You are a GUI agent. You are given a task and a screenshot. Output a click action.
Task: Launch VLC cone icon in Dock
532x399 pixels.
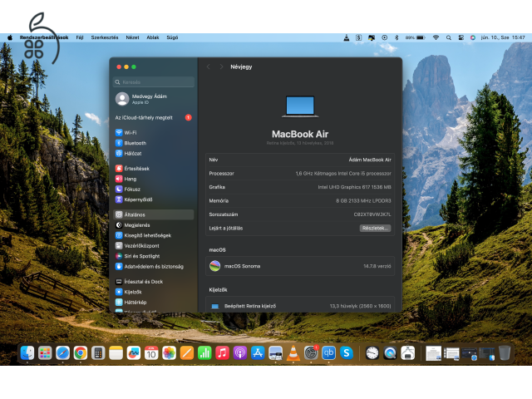click(x=293, y=353)
